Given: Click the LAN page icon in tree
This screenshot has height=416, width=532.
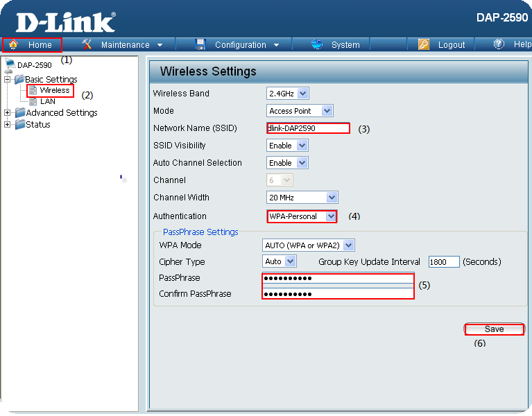Looking at the screenshot, I should tap(33, 101).
